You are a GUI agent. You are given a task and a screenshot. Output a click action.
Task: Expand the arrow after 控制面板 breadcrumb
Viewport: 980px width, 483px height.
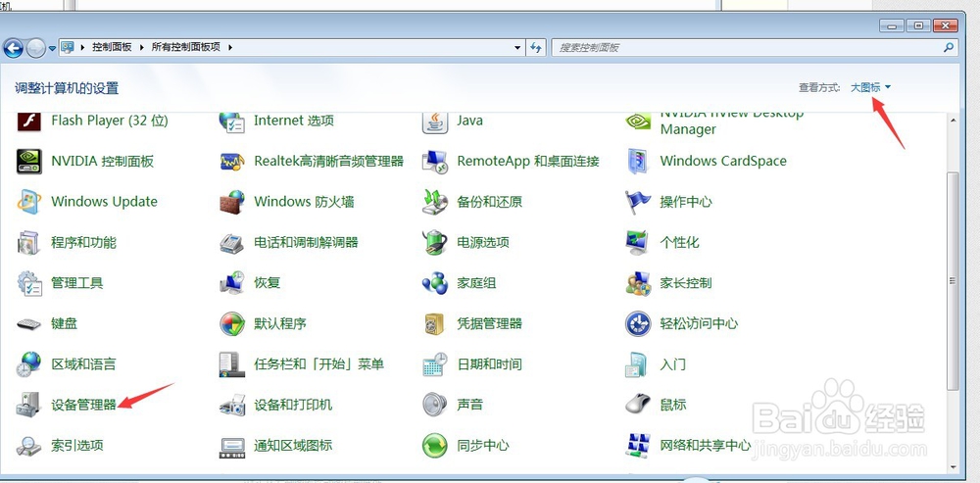[142, 47]
